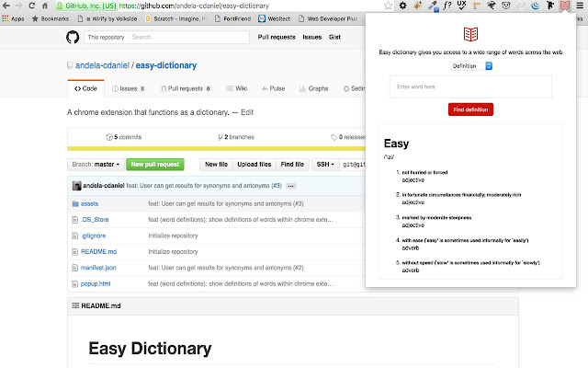Viewport: 588px width, 368px height.
Task: Click andela-cdaniel's avatar in commit row
Action: (77, 186)
